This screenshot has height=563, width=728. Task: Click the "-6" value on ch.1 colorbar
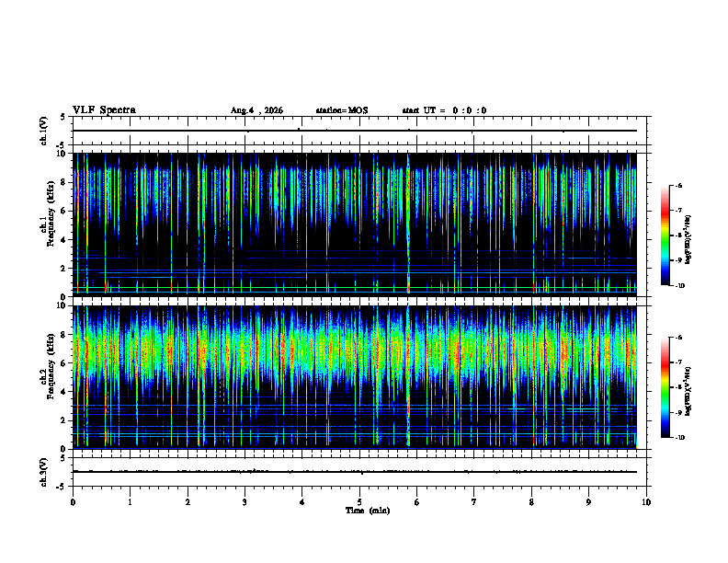[679, 185]
